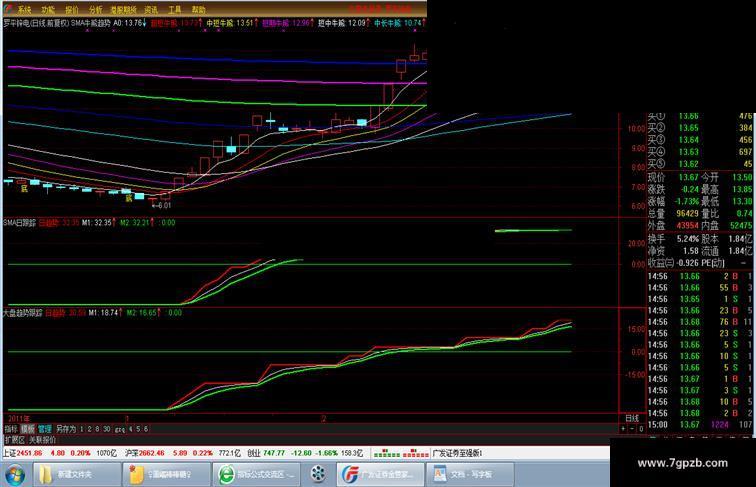Click the 短中牛熊 12.09 indicator label
756x487 pixels.
(x=344, y=23)
